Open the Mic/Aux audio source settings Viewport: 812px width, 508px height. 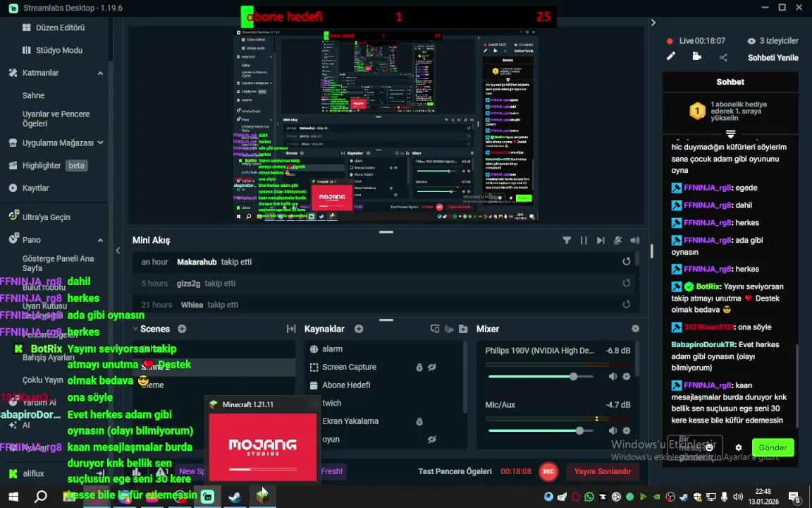[x=627, y=430]
